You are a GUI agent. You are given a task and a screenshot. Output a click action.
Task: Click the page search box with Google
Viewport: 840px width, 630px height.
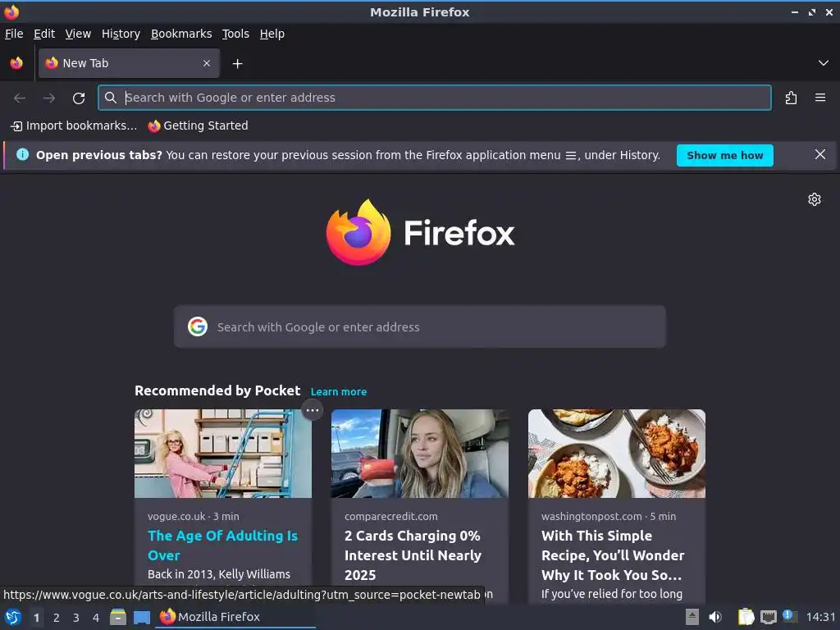click(419, 326)
